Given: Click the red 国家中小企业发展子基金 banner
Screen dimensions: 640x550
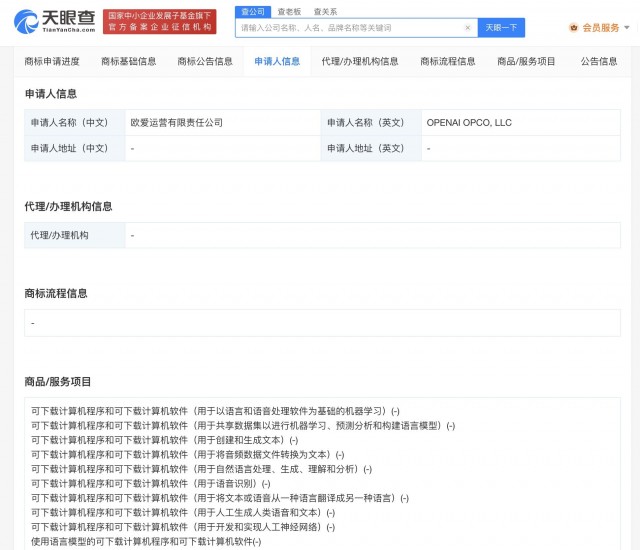Looking at the screenshot, I should [160, 22].
